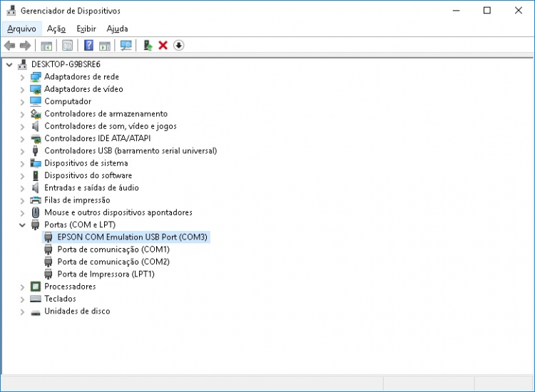Select Porta de comunicação (COM1)
This screenshot has width=535, height=392.
click(x=113, y=249)
